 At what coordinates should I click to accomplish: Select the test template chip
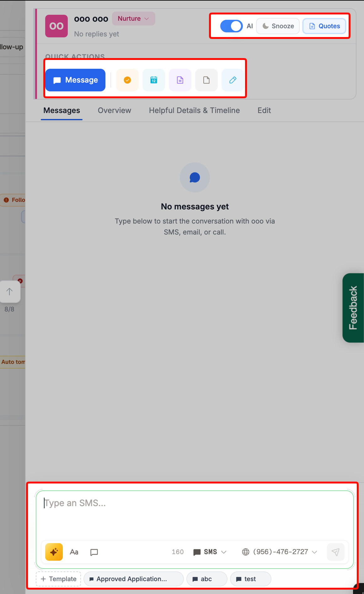pos(250,579)
